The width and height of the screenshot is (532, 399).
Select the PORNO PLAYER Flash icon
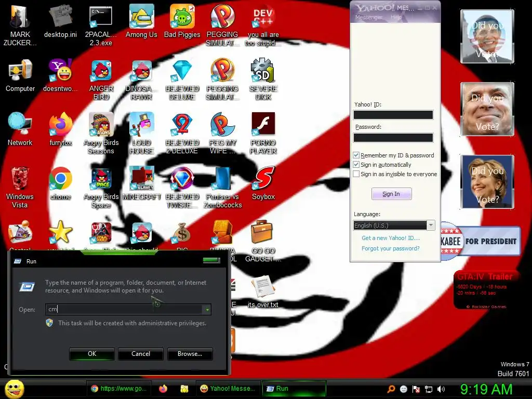point(263,134)
